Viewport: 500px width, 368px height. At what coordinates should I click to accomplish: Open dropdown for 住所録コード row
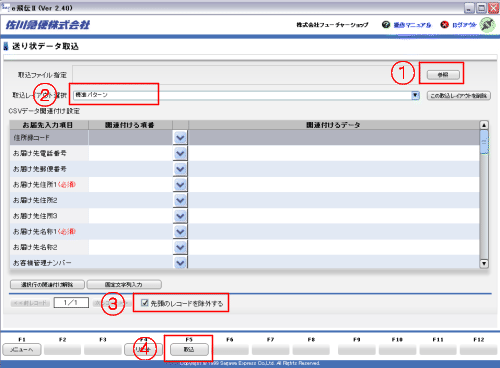click(180, 137)
